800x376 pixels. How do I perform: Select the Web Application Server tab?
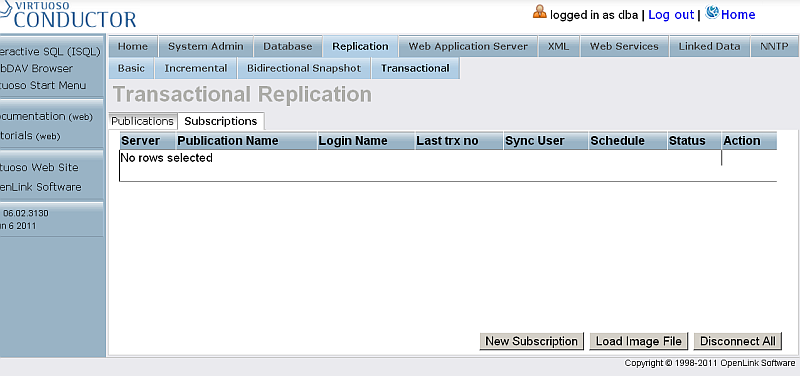[x=468, y=46]
